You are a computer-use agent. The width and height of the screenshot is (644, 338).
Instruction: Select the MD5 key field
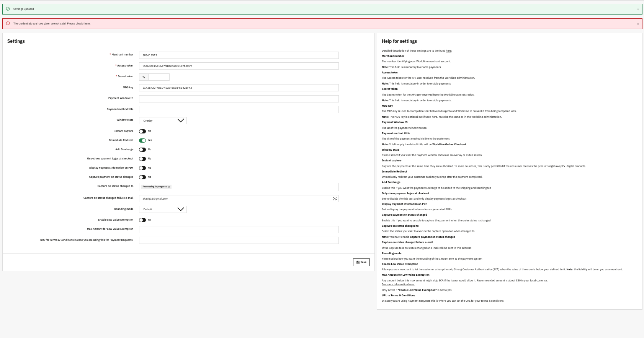tap(239, 88)
